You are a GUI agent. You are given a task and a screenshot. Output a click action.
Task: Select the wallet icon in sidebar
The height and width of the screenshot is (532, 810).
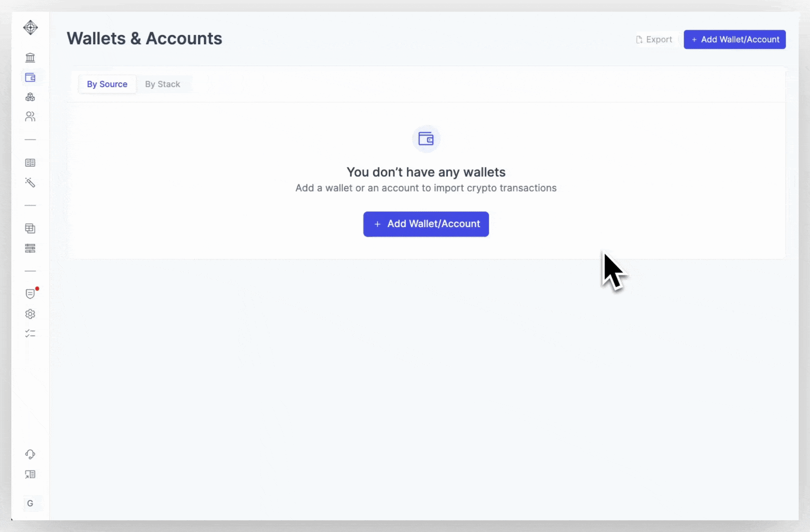click(30, 77)
